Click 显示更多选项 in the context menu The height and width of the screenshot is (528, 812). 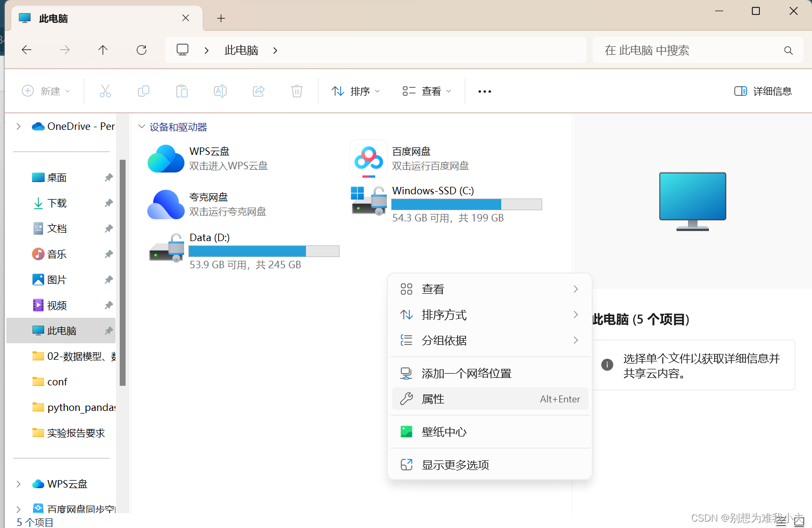click(457, 464)
